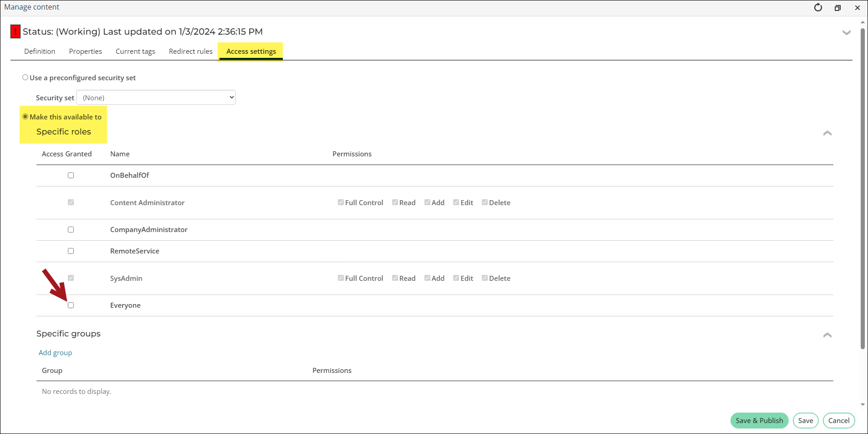Toggle Full Control for SysAdmin
This screenshot has height=434, width=868.
pyautogui.click(x=341, y=278)
